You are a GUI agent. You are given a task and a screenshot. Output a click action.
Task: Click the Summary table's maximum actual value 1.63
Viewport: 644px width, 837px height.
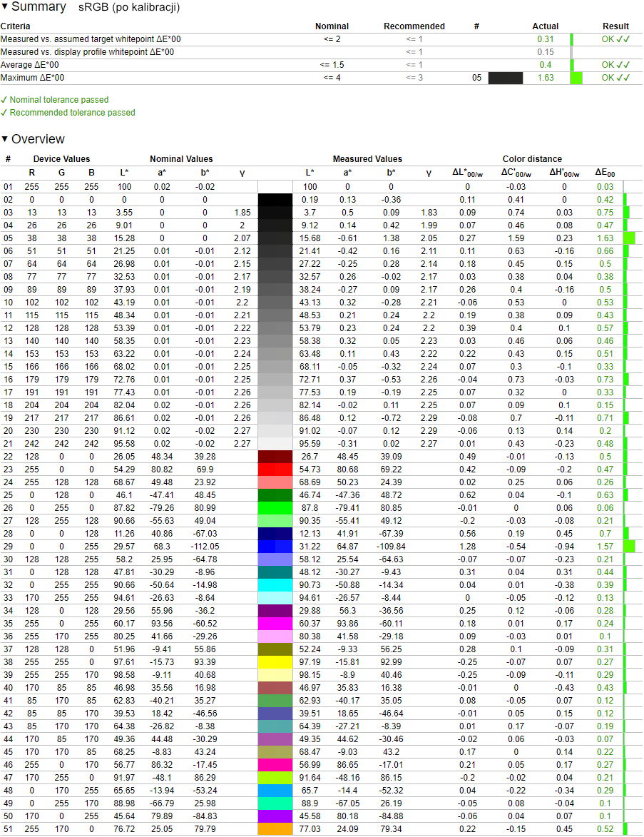pos(546,78)
